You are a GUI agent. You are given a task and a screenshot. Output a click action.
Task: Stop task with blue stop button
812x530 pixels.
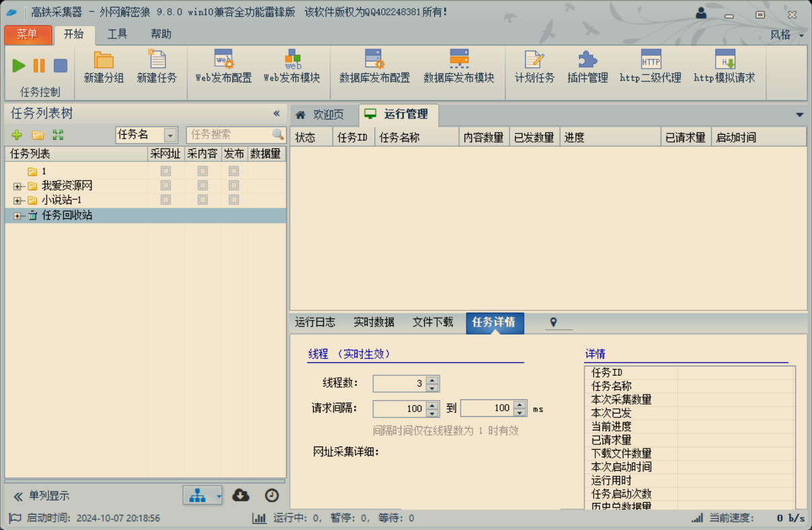pos(61,65)
